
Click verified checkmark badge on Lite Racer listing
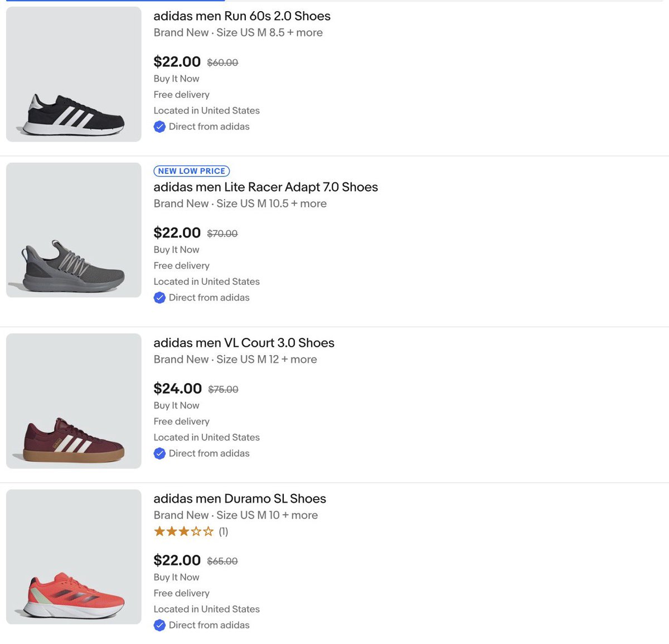pos(159,298)
